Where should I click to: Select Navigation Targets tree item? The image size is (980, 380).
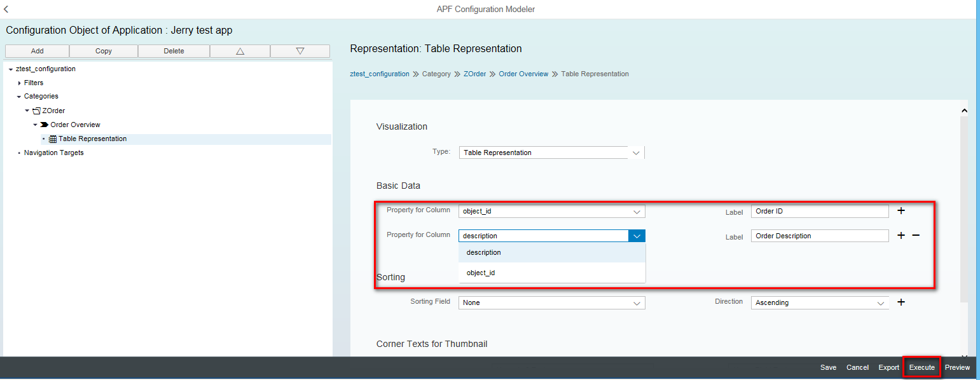pos(53,153)
